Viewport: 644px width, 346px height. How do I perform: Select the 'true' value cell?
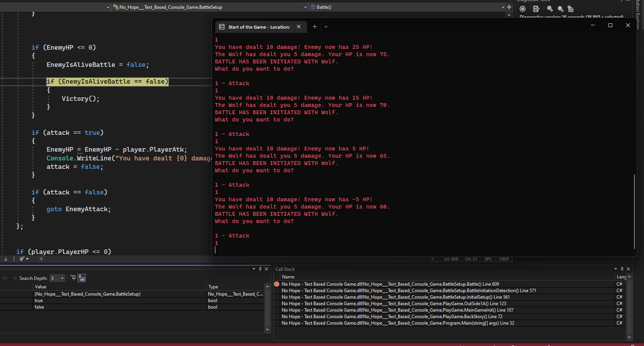coord(119,301)
